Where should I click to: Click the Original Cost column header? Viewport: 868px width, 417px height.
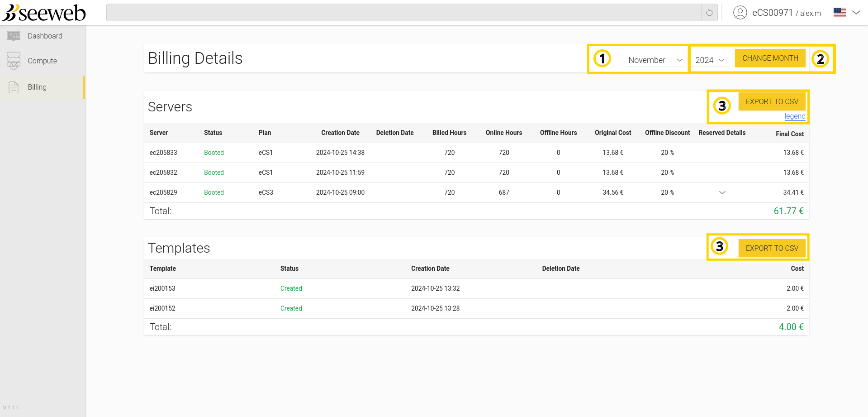pyautogui.click(x=613, y=133)
